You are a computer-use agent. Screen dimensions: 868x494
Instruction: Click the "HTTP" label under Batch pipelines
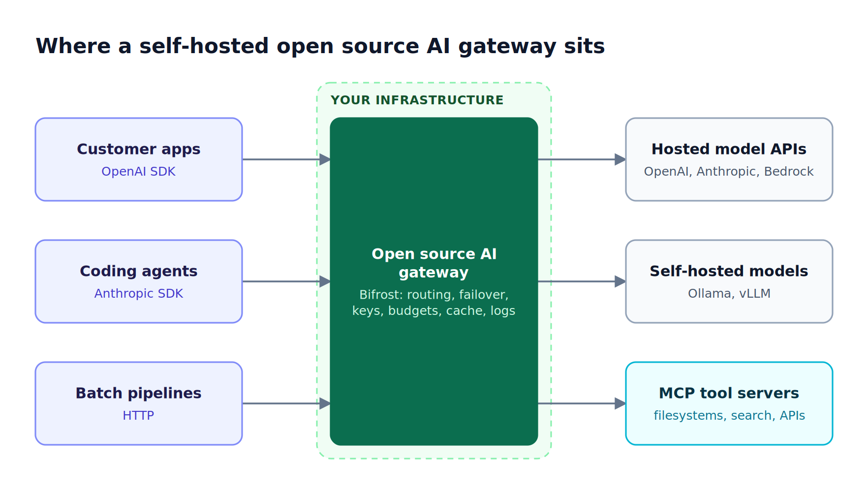coord(138,415)
